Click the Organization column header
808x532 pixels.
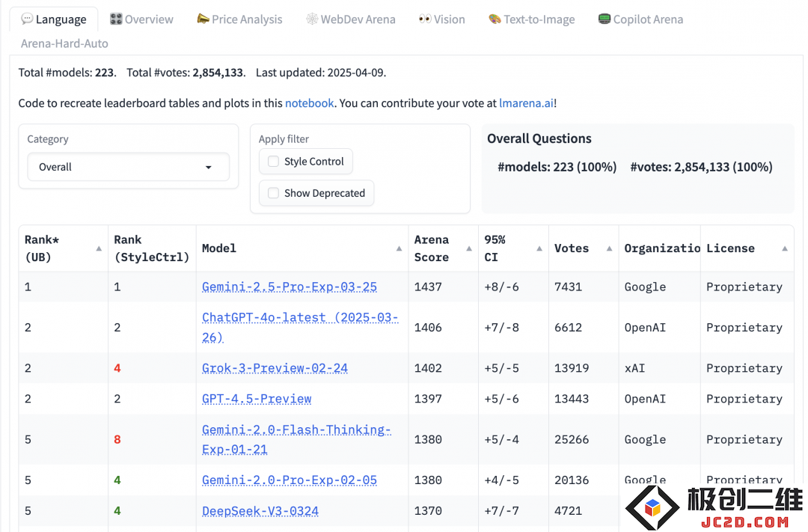pos(659,248)
